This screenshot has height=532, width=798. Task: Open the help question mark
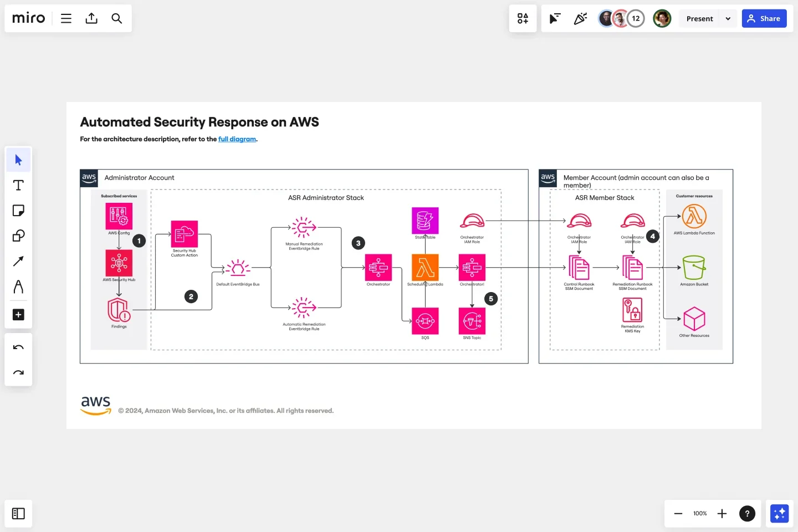coord(747,514)
